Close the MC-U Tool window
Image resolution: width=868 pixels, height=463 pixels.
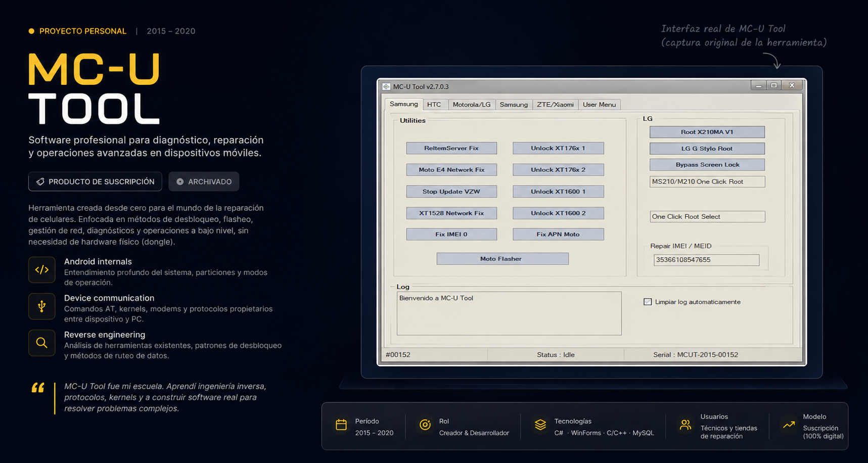pos(792,85)
